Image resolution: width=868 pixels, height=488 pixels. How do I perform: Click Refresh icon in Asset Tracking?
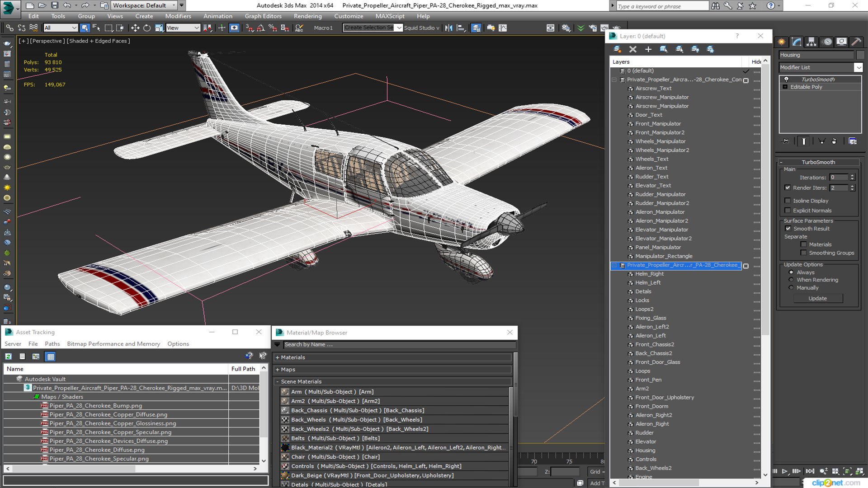click(9, 357)
